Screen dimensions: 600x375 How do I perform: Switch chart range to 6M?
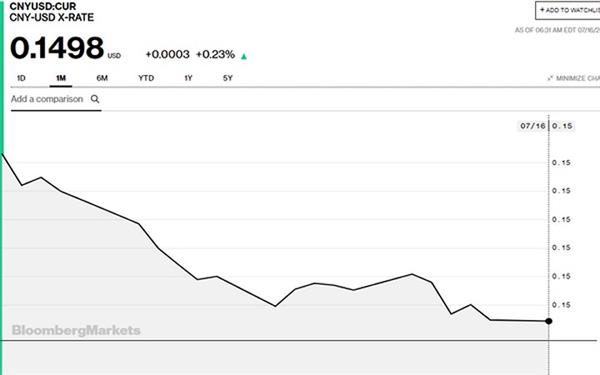pos(102,78)
